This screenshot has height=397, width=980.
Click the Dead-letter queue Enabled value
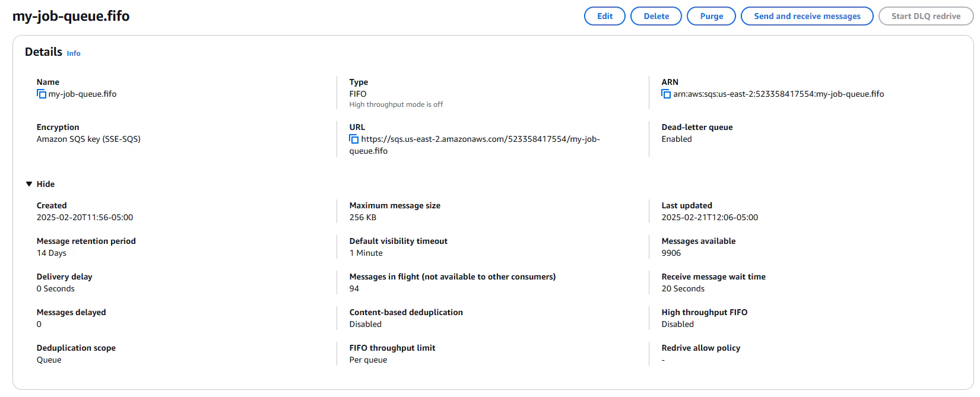677,139
